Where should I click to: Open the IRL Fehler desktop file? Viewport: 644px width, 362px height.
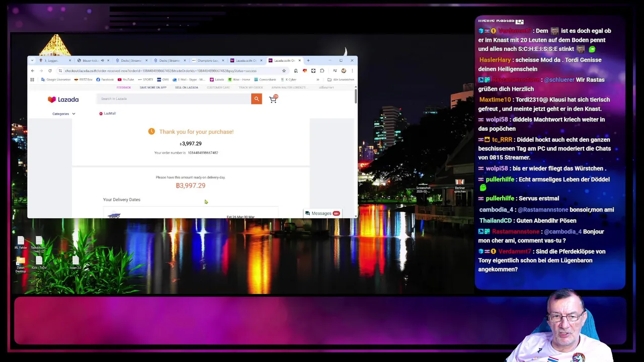(x=21, y=243)
